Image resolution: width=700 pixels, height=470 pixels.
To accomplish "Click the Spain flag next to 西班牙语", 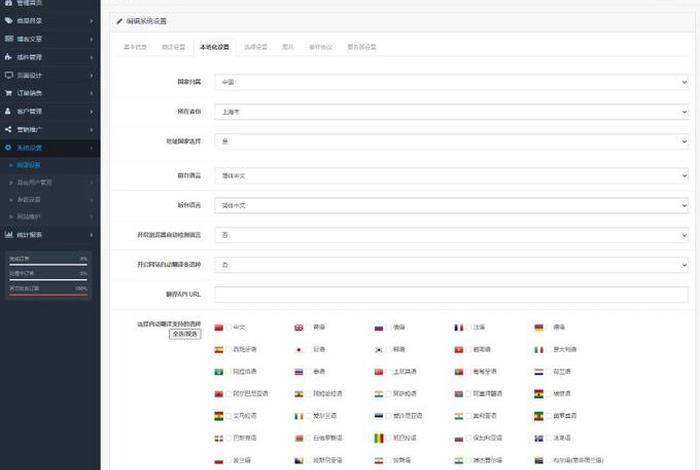I will pos(219,349).
